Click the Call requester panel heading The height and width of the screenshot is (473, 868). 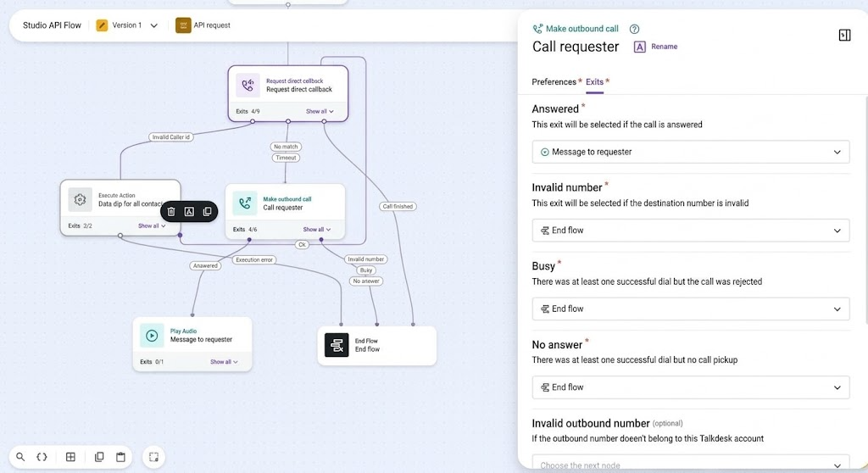point(576,47)
